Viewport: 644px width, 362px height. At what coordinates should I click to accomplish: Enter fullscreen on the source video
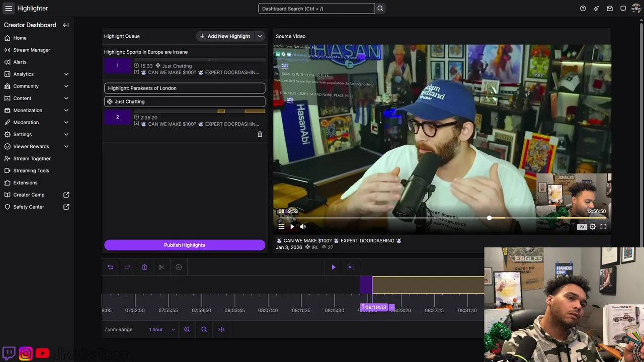pos(603,227)
